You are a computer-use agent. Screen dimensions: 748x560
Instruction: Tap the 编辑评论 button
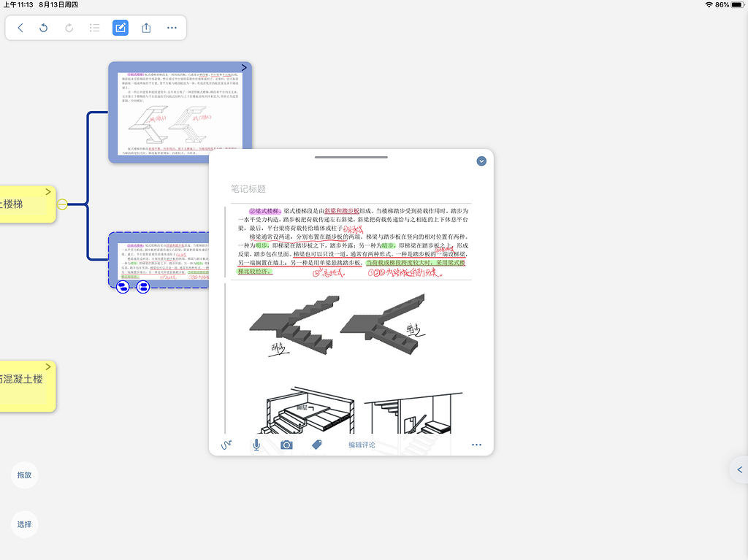pos(362,445)
